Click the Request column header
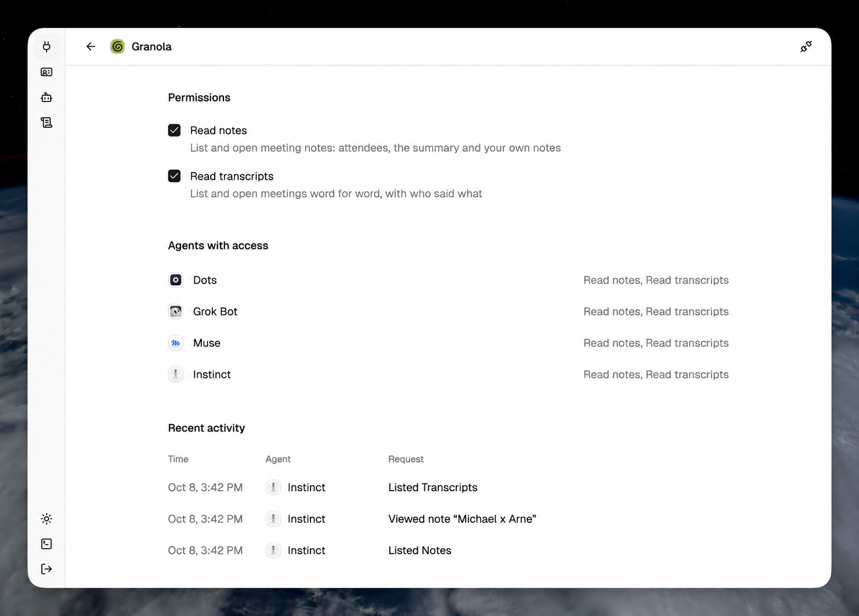This screenshot has width=859, height=616. (406, 459)
